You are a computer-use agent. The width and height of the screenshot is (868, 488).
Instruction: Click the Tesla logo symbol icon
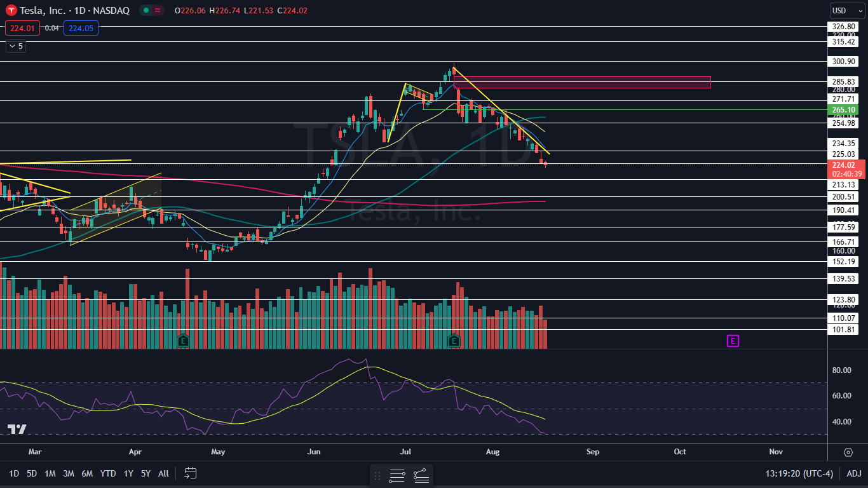click(11, 10)
